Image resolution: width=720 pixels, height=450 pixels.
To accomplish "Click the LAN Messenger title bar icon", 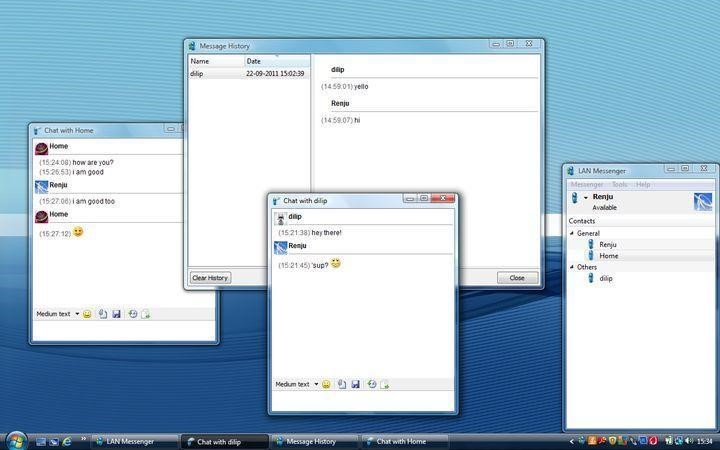I will pos(570,171).
